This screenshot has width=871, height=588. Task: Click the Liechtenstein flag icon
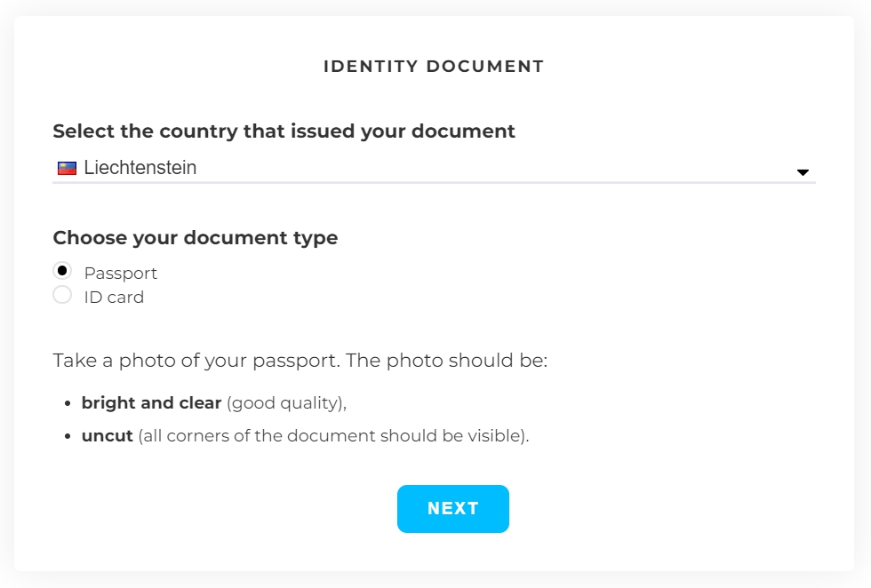pyautogui.click(x=67, y=168)
